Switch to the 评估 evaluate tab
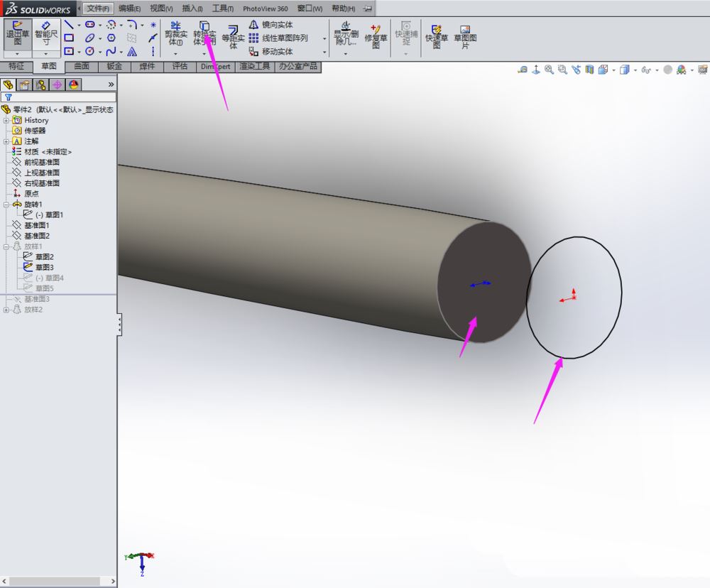Viewport: 710px width, 588px height. [x=180, y=67]
